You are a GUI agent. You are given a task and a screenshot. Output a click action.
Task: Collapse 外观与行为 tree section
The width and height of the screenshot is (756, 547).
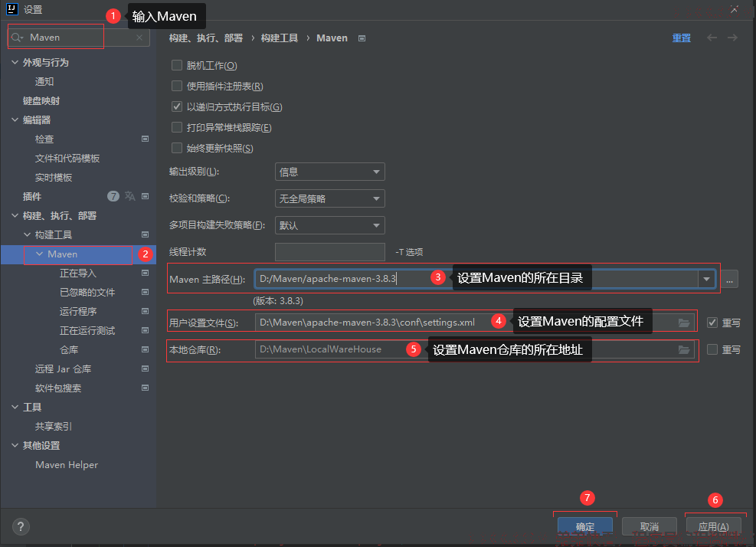[x=15, y=62]
